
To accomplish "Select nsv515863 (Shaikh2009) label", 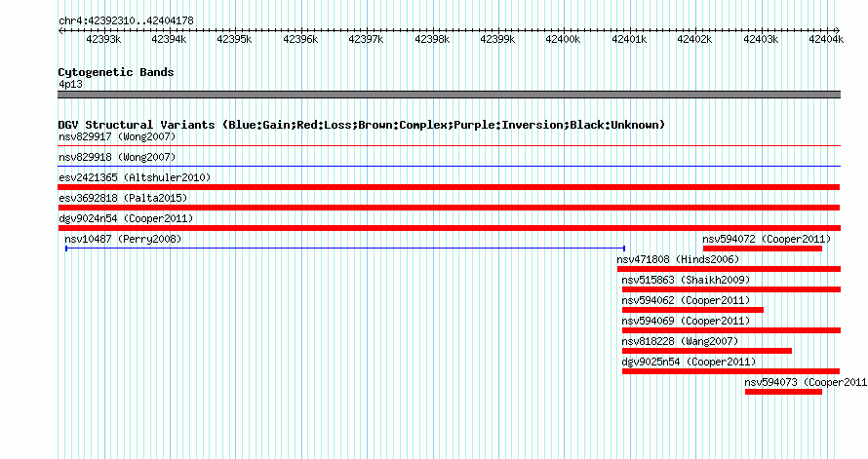I will coord(686,280).
